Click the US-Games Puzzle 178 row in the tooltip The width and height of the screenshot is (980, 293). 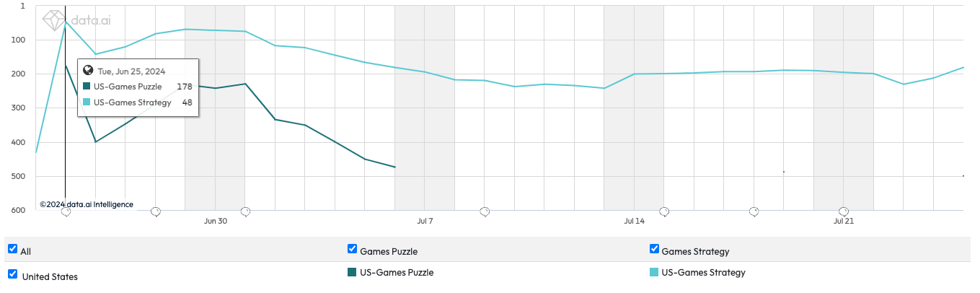pyautogui.click(x=137, y=87)
